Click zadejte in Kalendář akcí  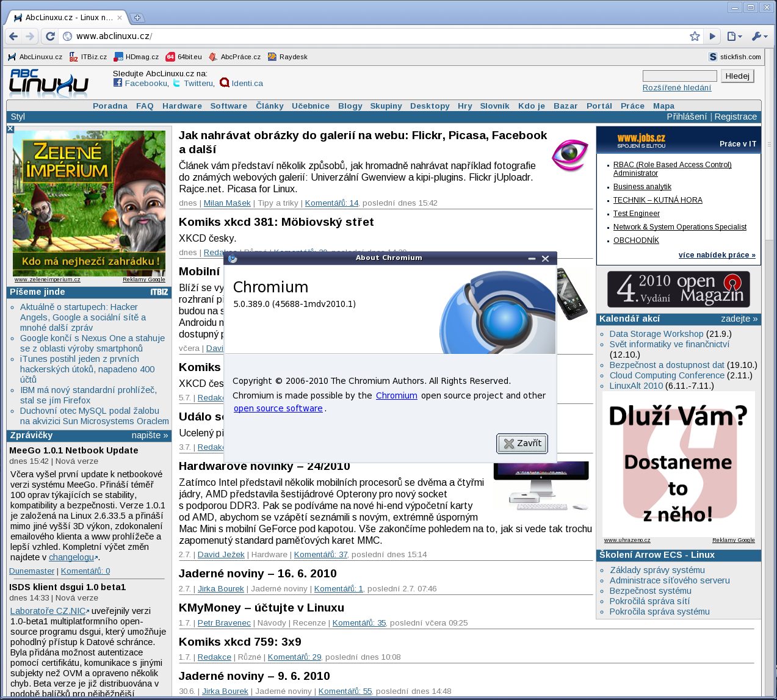[739, 319]
